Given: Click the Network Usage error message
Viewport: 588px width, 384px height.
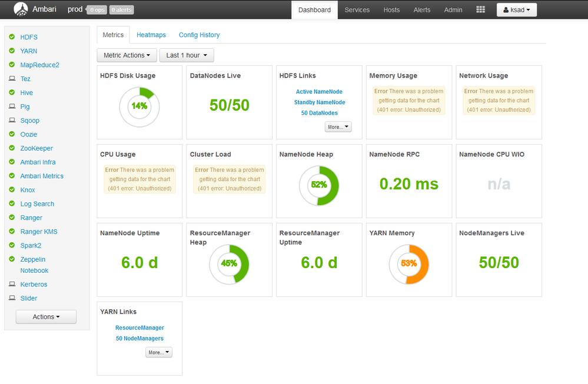Looking at the screenshot, I should point(499,101).
